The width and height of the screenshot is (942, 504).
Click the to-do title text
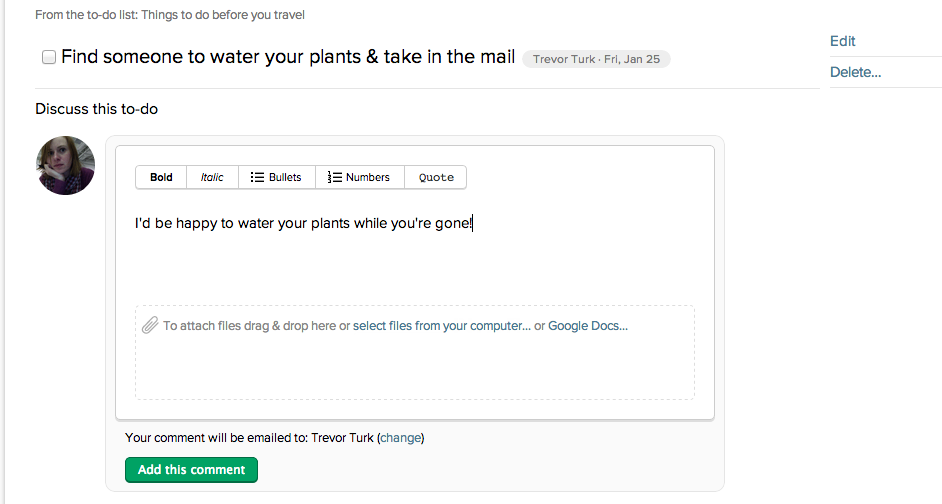tap(288, 57)
